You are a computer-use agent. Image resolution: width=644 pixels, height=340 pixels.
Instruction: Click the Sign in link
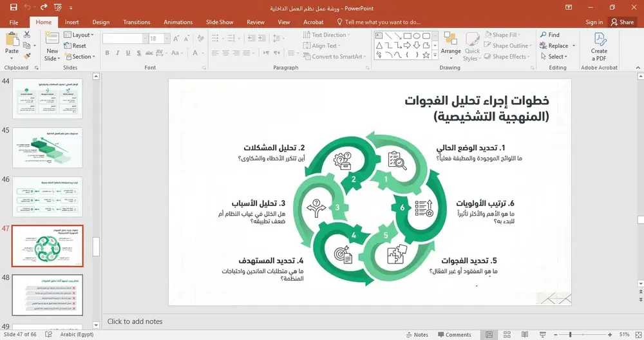coord(594,22)
